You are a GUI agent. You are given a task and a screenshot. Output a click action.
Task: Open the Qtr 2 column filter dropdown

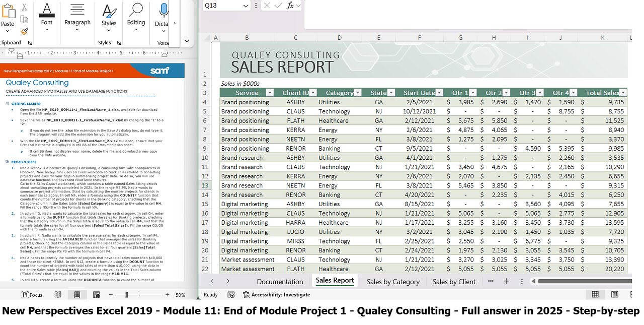click(507, 93)
